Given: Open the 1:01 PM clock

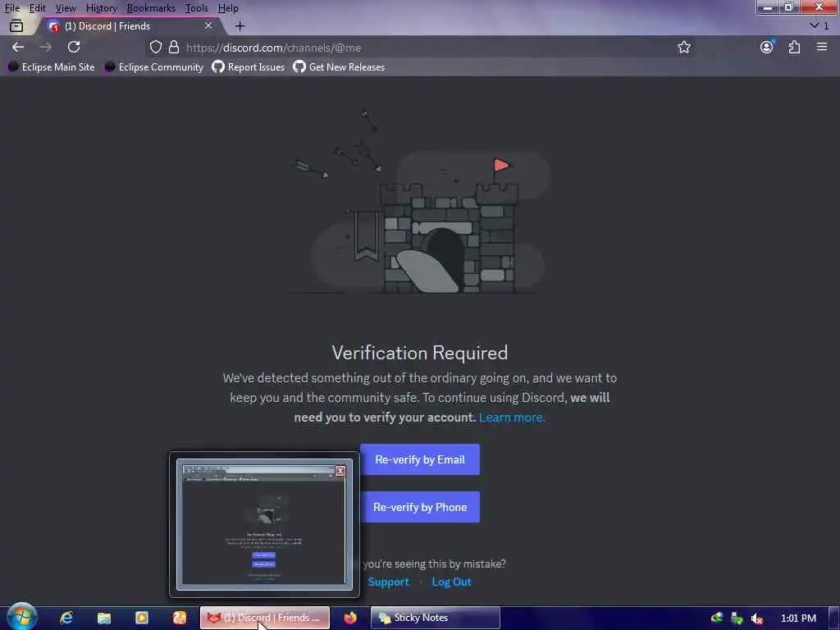Looking at the screenshot, I should tap(798, 619).
